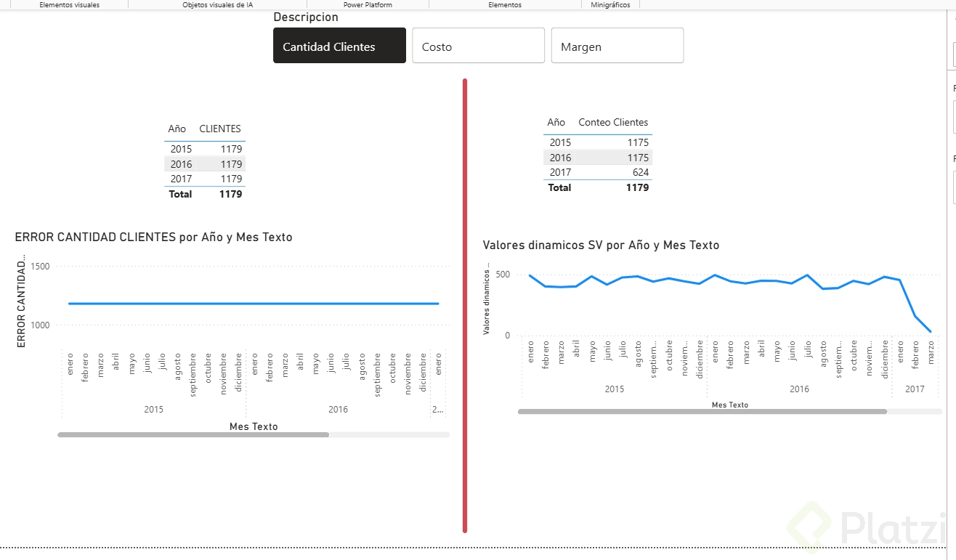Click the Objetos visuales de IA group
The width and height of the screenshot is (956, 560).
pyautogui.click(x=217, y=4)
